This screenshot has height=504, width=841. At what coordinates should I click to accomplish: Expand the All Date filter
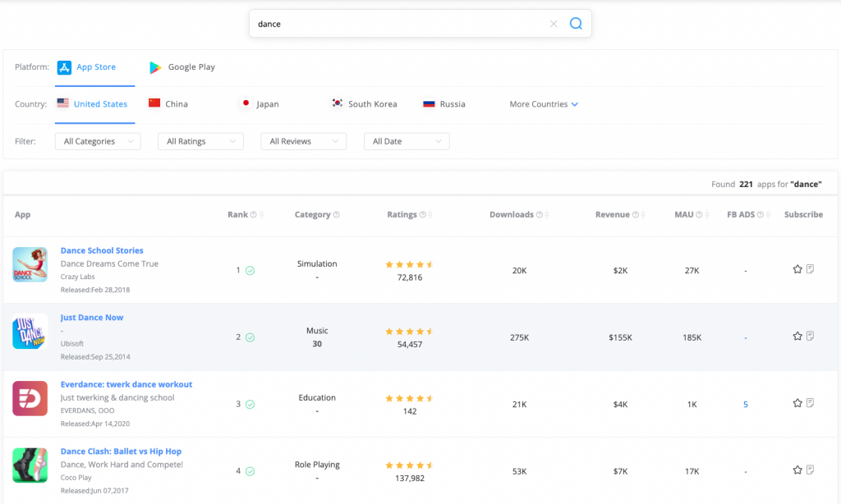click(407, 141)
